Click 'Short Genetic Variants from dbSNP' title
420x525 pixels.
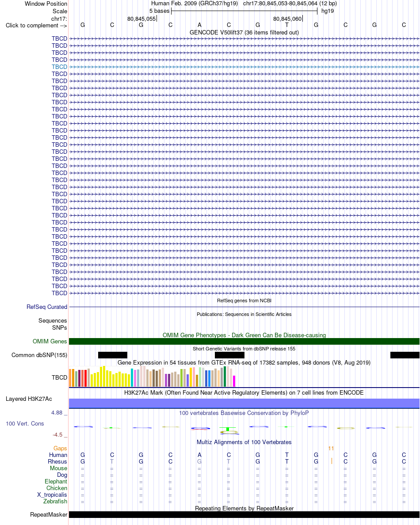tap(244, 349)
